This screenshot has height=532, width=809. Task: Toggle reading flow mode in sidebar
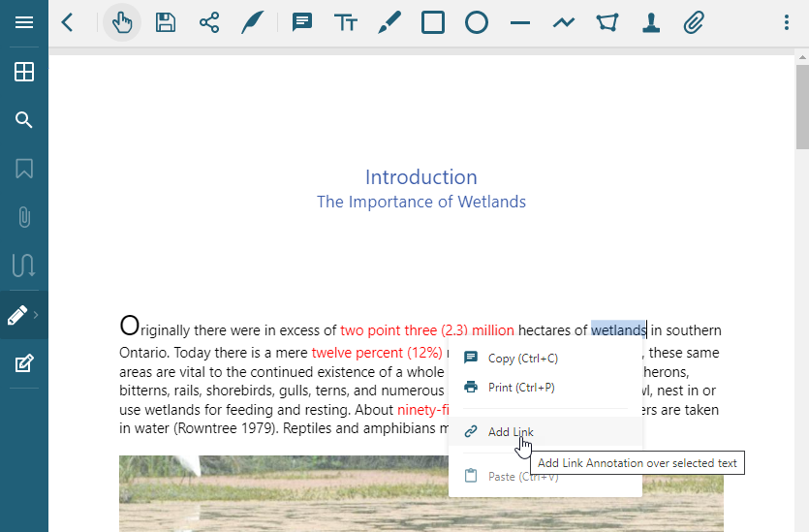tap(24, 266)
